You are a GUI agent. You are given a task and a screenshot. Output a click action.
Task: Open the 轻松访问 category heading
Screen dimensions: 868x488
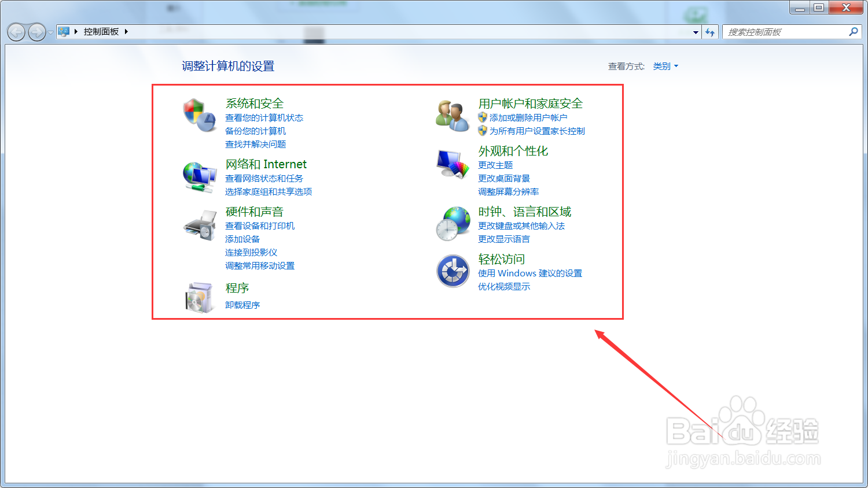(502, 259)
